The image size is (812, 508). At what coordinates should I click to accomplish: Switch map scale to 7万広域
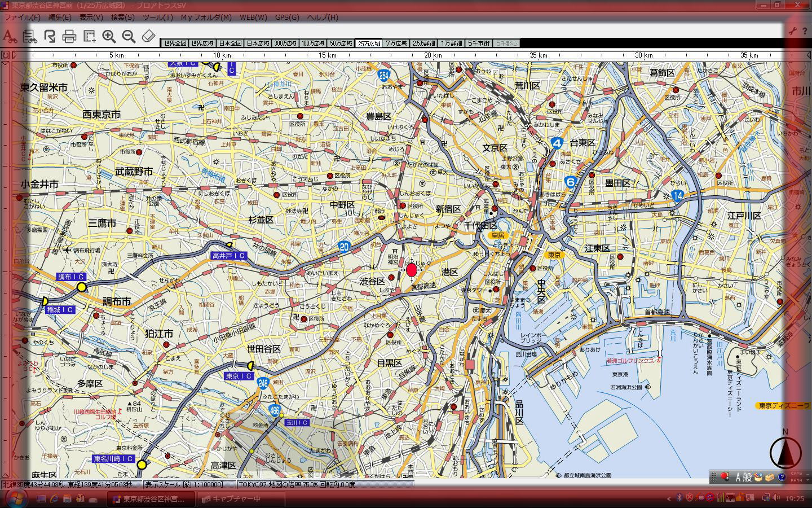(x=396, y=43)
